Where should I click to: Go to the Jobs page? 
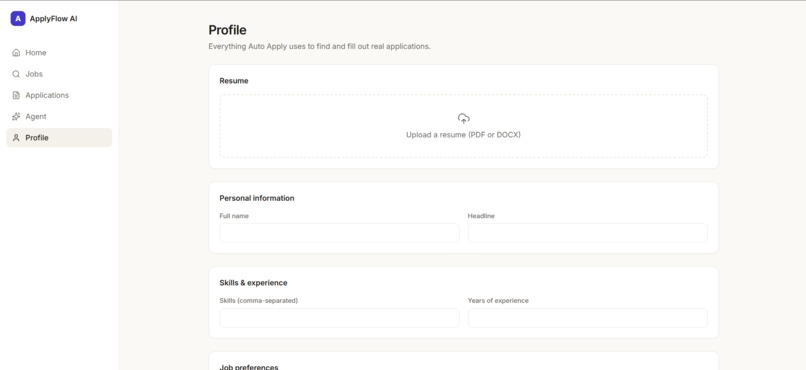tap(59, 74)
